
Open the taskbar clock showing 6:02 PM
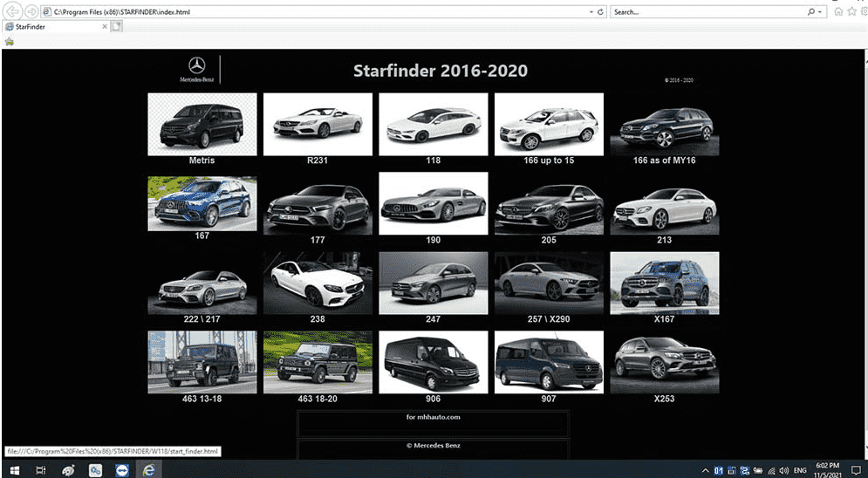pos(828,469)
